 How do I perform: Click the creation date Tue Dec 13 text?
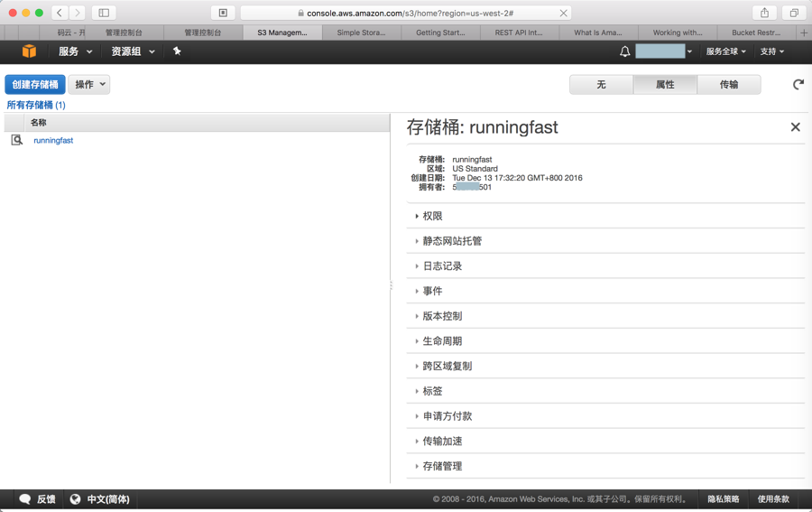(517, 178)
